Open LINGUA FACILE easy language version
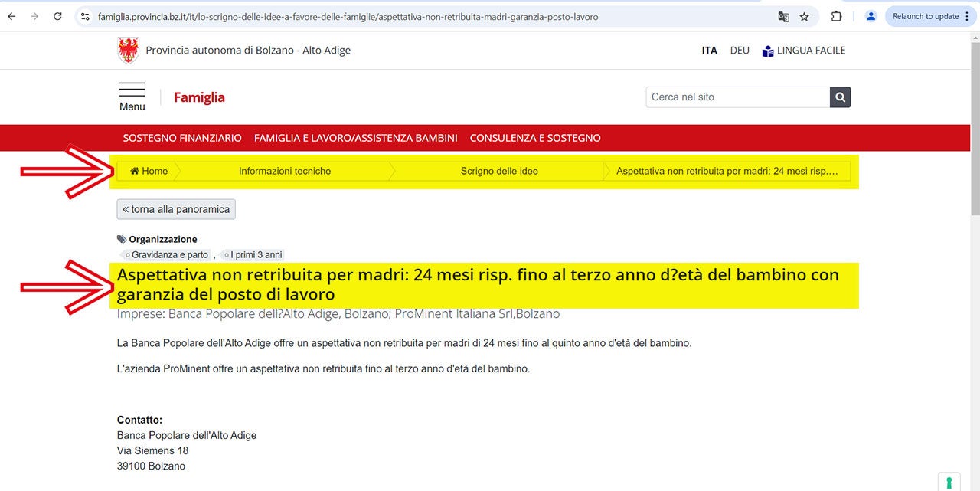980x491 pixels. coord(804,51)
